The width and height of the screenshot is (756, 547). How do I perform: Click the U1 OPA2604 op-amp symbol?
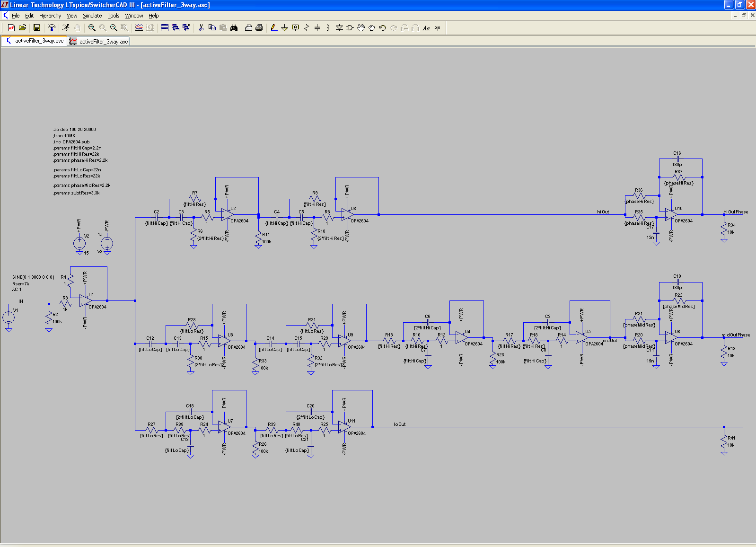coord(86,300)
